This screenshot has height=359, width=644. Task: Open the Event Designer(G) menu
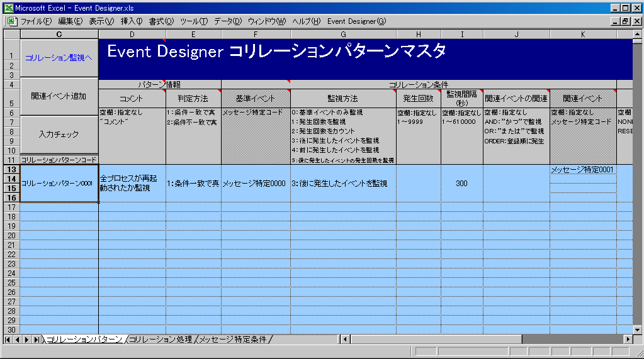(356, 21)
